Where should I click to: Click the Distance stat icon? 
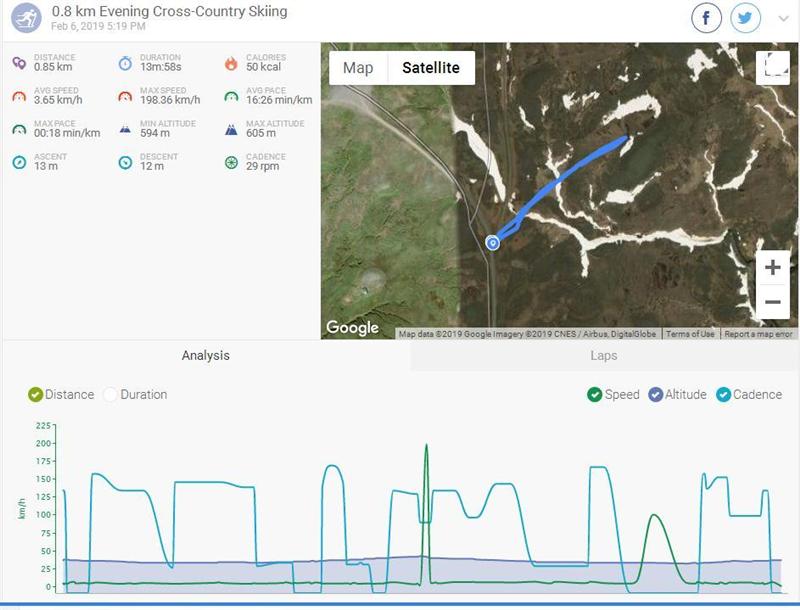(x=19, y=63)
